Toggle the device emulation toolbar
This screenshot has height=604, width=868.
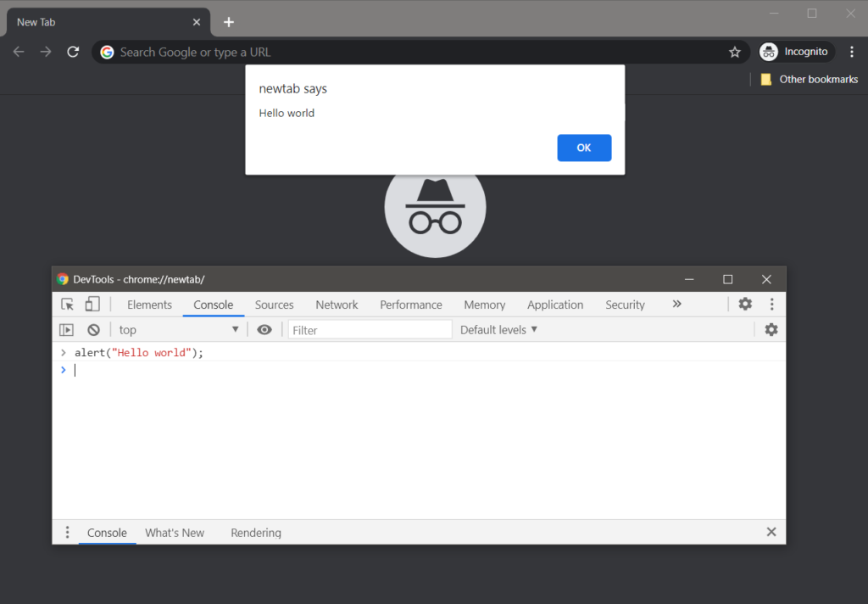tap(92, 304)
